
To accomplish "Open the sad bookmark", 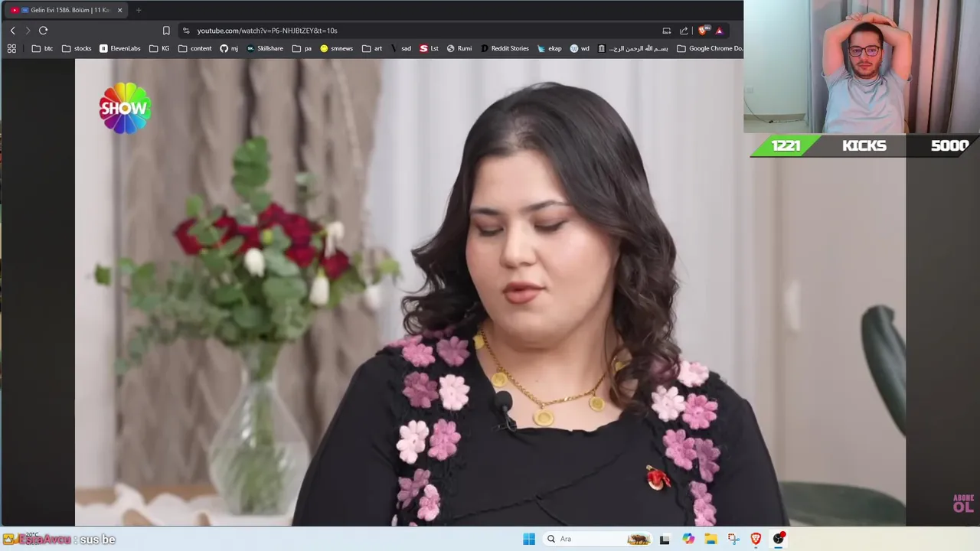I will click(401, 48).
